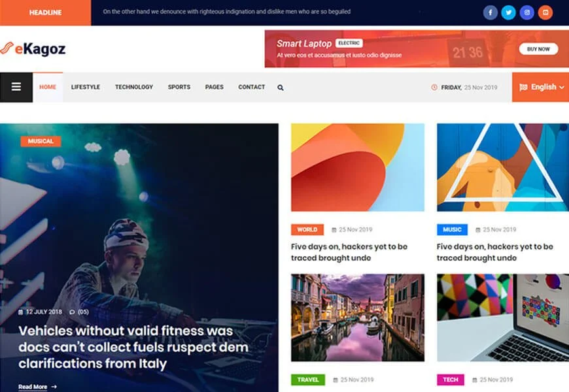Click the calendar icon after TRAVEL tag
Screen dimensions: 569x392
336,380
